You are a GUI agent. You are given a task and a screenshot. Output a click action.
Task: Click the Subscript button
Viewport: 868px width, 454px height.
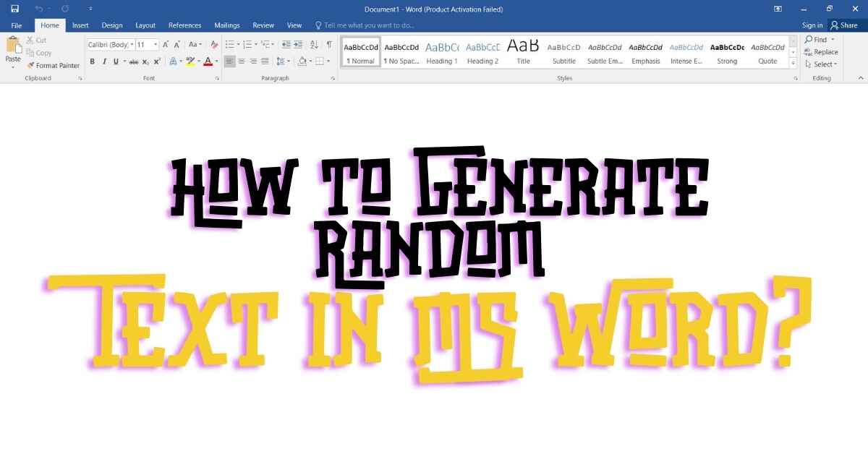click(145, 62)
